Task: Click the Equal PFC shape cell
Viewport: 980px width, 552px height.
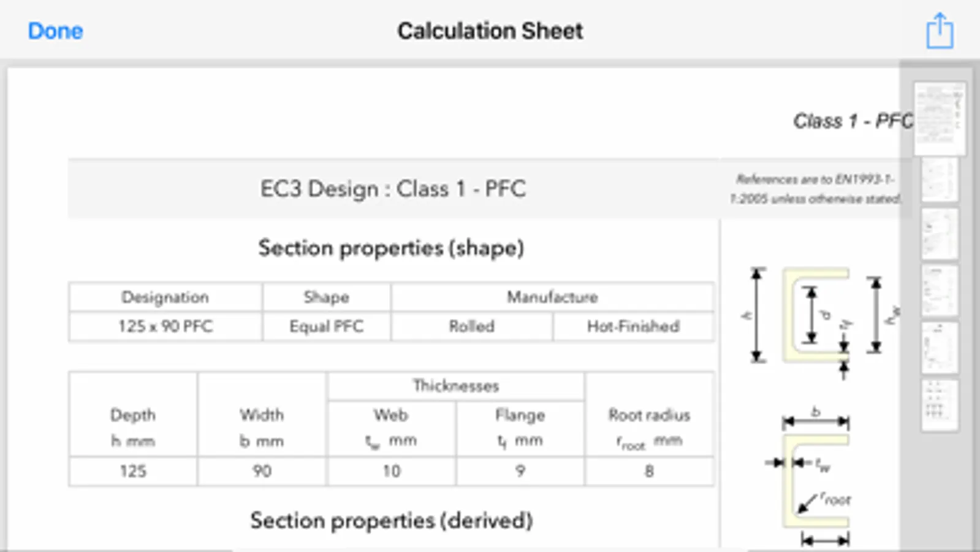Action: [x=326, y=326]
